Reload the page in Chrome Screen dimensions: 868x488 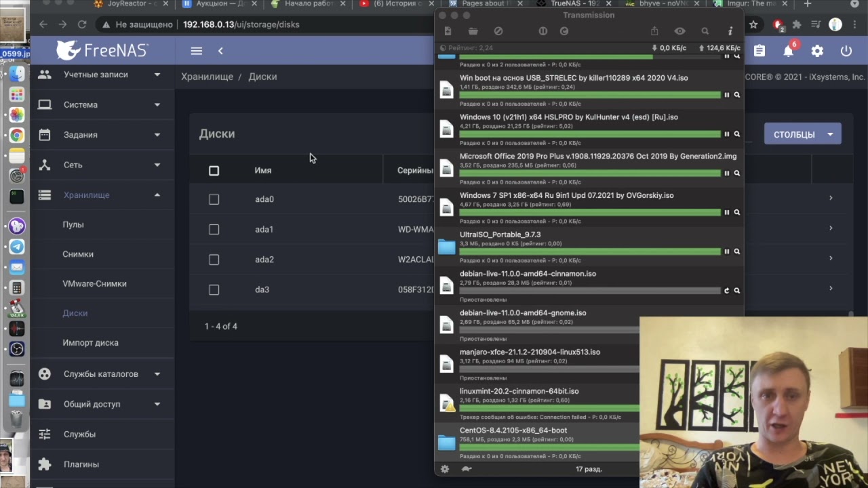click(x=82, y=24)
